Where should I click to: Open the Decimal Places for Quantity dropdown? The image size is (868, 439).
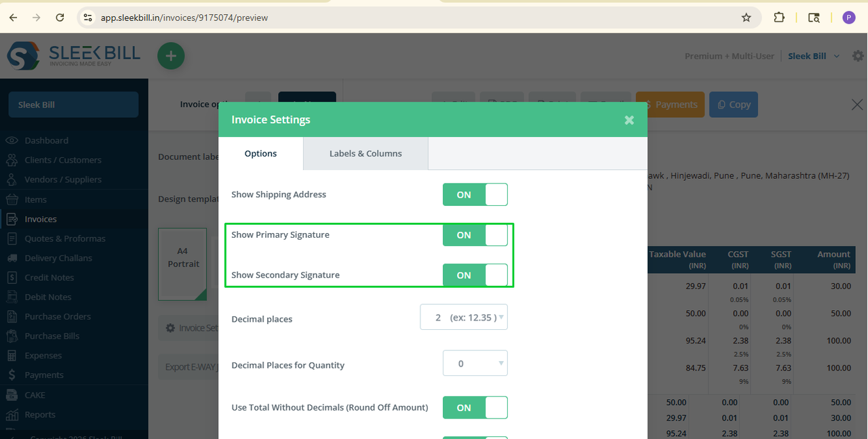tap(475, 363)
